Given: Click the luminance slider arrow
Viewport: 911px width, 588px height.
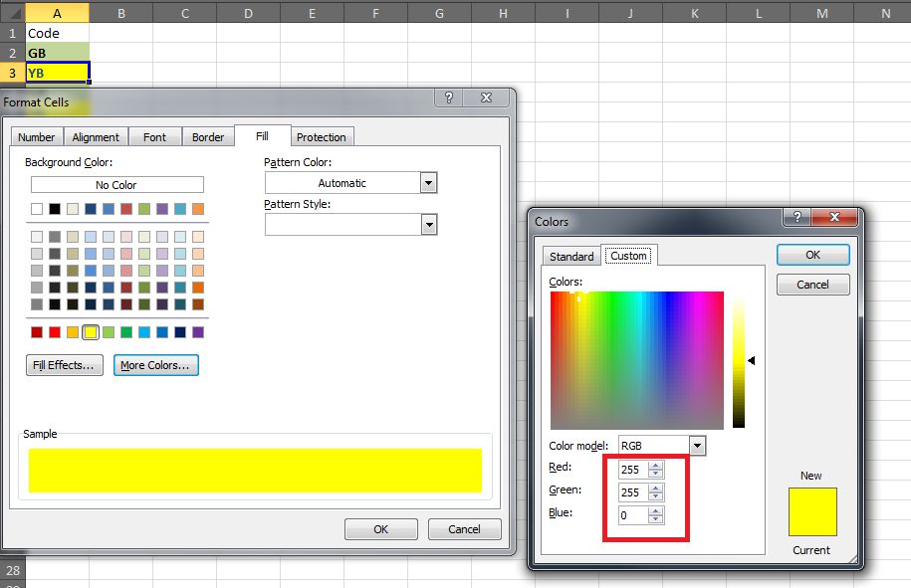Looking at the screenshot, I should tap(752, 360).
